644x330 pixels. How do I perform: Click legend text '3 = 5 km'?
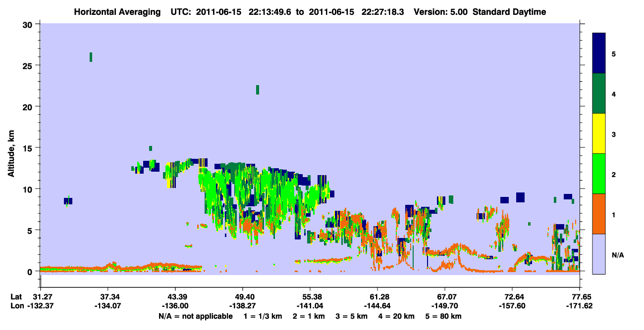pos(352,316)
